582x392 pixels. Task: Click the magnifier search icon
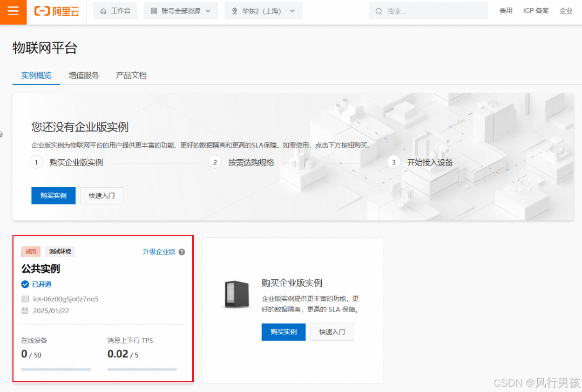(x=378, y=11)
